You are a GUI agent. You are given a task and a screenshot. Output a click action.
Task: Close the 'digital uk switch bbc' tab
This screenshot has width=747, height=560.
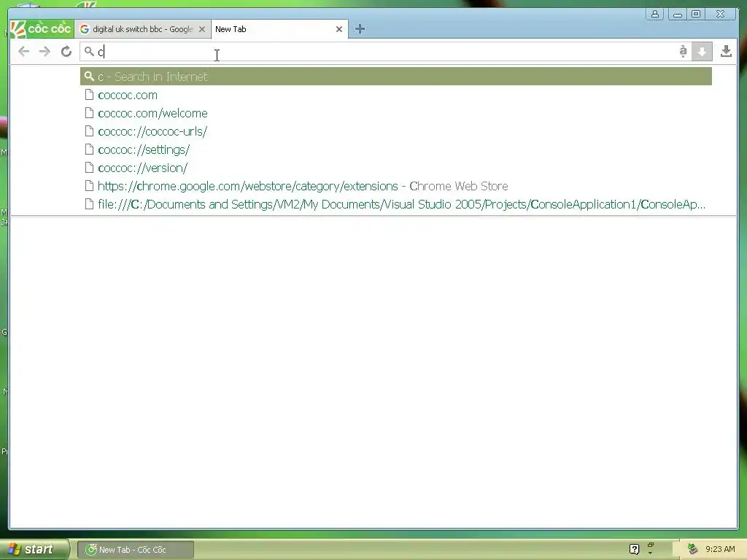click(202, 29)
